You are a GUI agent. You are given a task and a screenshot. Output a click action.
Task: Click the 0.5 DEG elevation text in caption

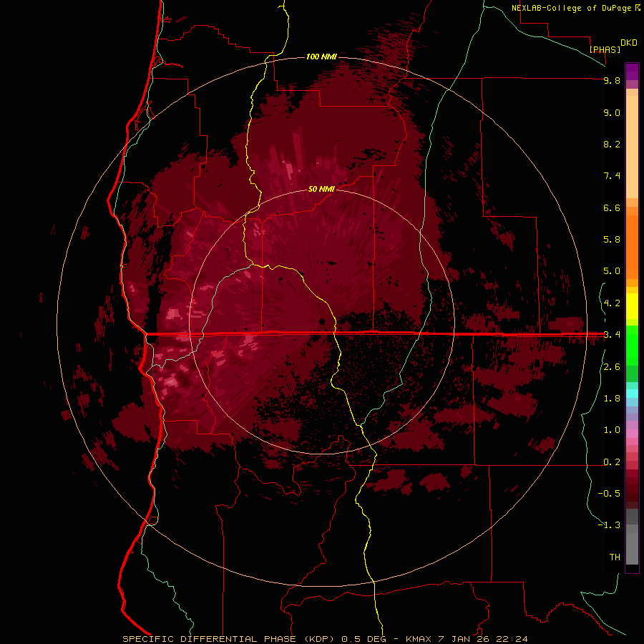pyautogui.click(x=366, y=639)
